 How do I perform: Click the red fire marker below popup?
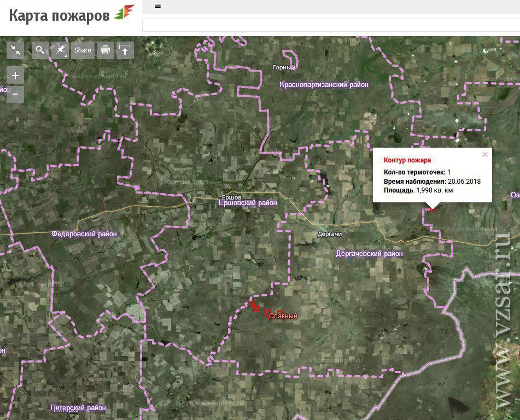pyautogui.click(x=433, y=208)
